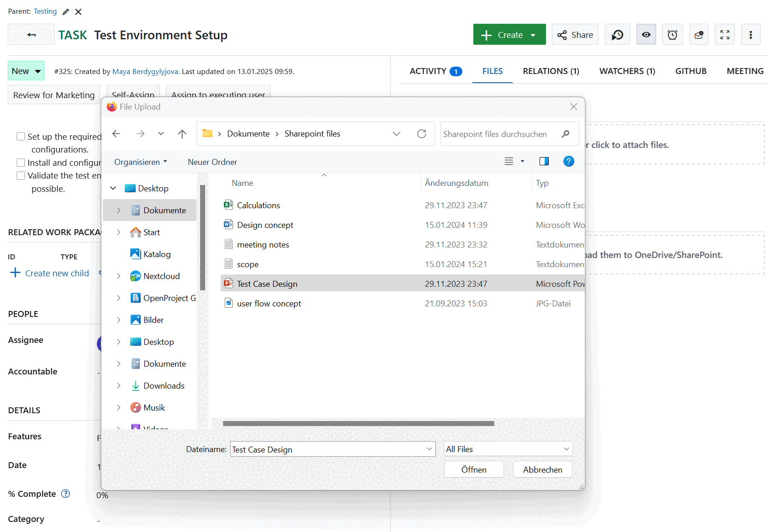This screenshot has width=768, height=532.
Task: Open the RELATIONS tab
Action: pyautogui.click(x=551, y=71)
